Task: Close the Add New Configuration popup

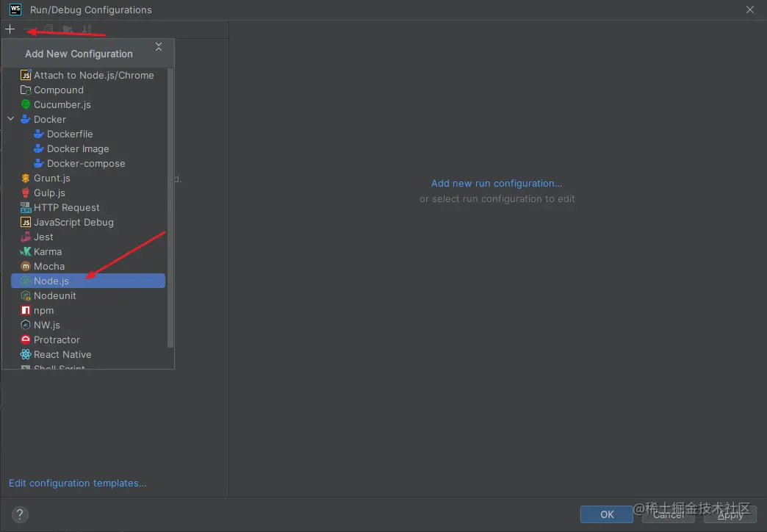Action: tap(159, 47)
